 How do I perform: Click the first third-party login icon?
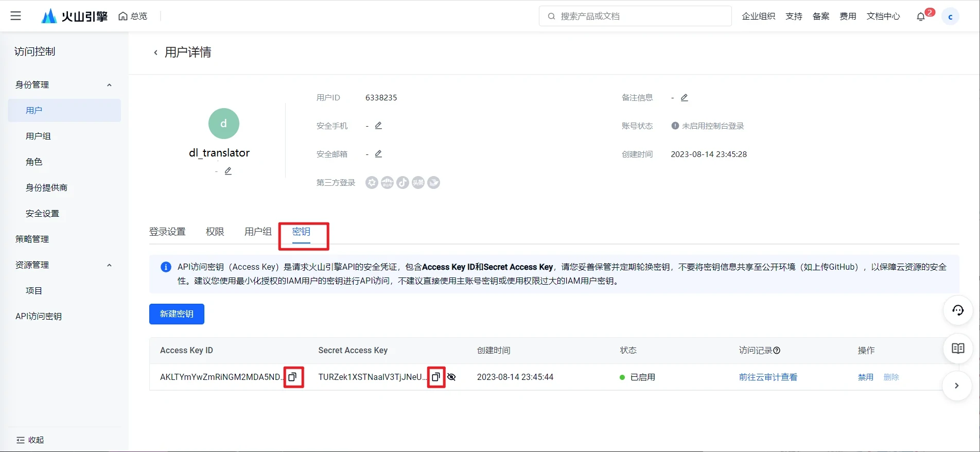click(372, 182)
